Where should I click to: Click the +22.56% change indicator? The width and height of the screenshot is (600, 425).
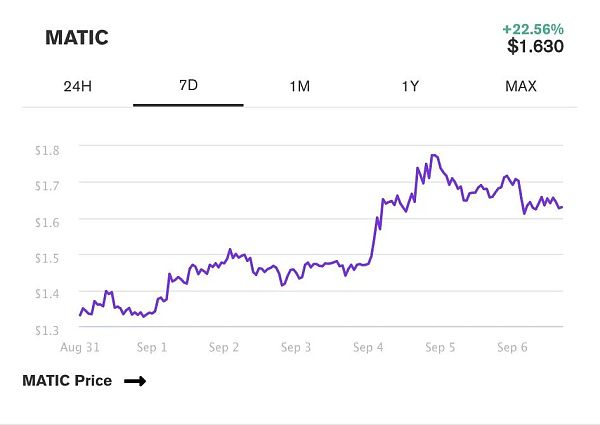pos(535,27)
